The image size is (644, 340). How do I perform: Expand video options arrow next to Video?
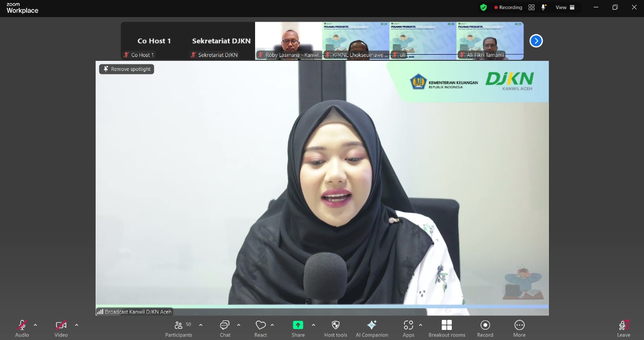(x=76, y=325)
